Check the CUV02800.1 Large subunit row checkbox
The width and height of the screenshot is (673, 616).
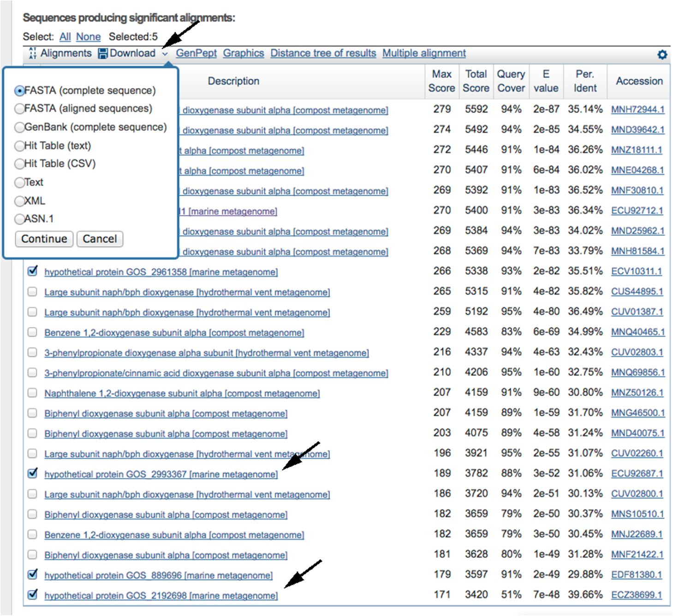click(x=32, y=494)
